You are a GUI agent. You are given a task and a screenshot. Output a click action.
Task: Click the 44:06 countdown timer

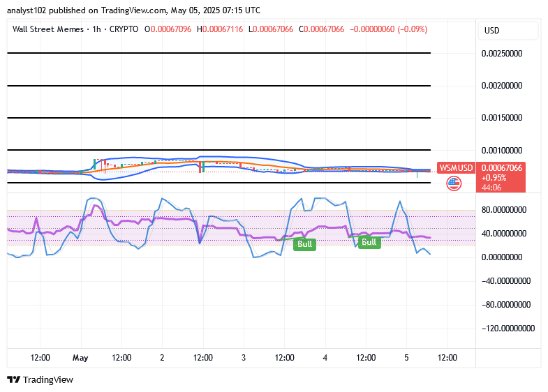point(491,188)
